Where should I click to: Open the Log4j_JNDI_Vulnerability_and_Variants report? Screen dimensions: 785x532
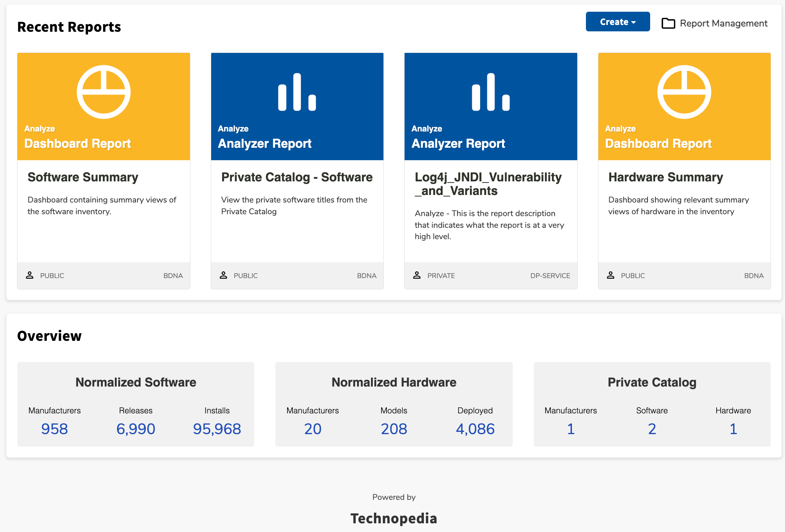tap(488, 184)
